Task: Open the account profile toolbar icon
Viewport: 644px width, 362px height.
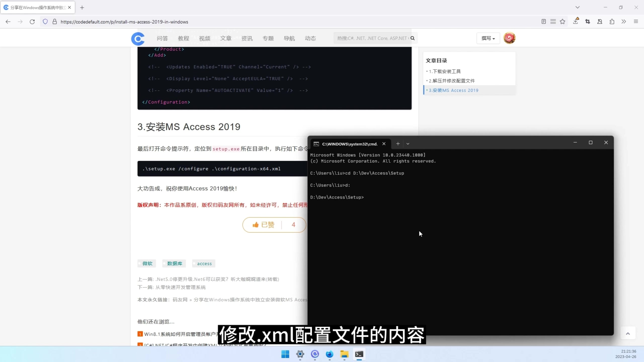Action: (x=600, y=22)
